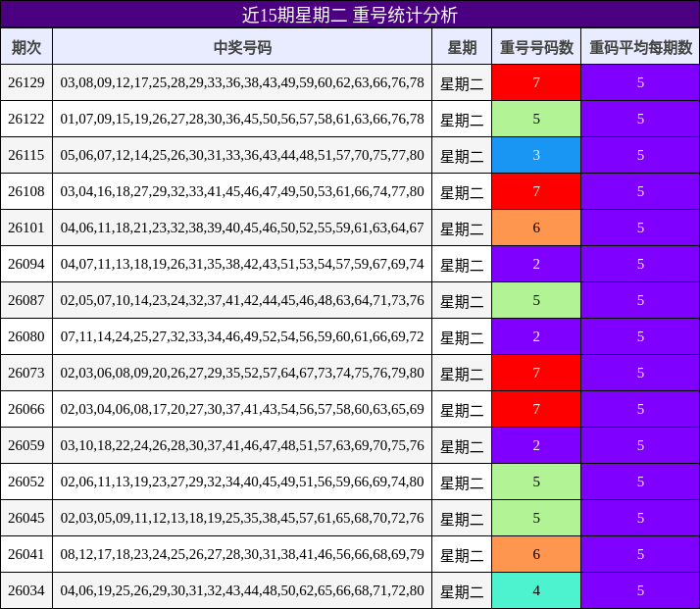Select winning numbers of issue 26108
The image size is (700, 609).
(x=242, y=191)
